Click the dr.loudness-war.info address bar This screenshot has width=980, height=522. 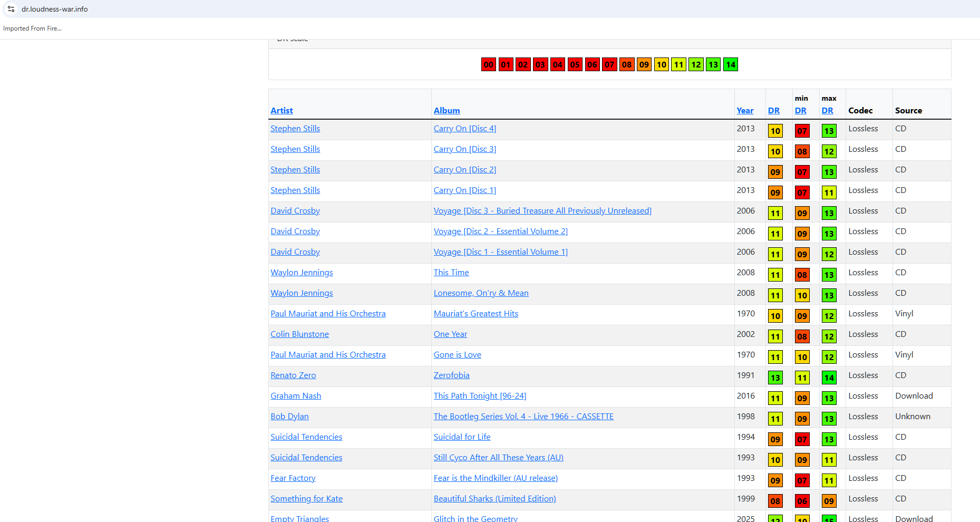pyautogui.click(x=54, y=9)
